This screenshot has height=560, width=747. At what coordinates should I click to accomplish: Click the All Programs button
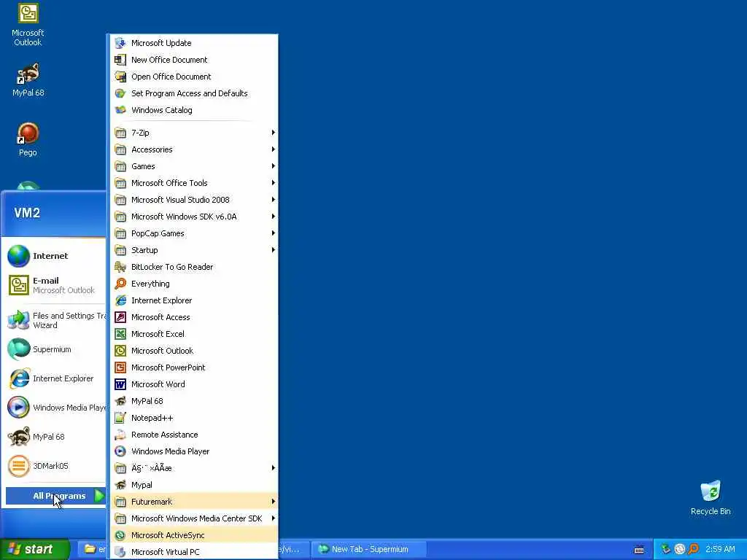[55, 496]
